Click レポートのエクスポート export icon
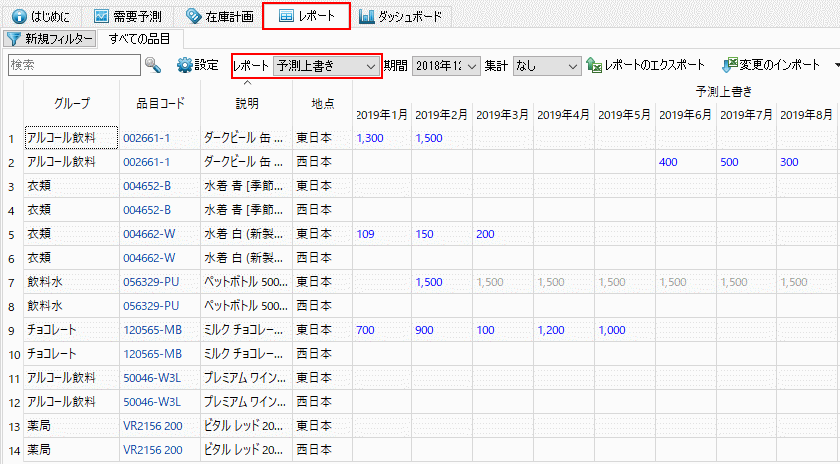The width and height of the screenshot is (840, 464). (x=594, y=65)
